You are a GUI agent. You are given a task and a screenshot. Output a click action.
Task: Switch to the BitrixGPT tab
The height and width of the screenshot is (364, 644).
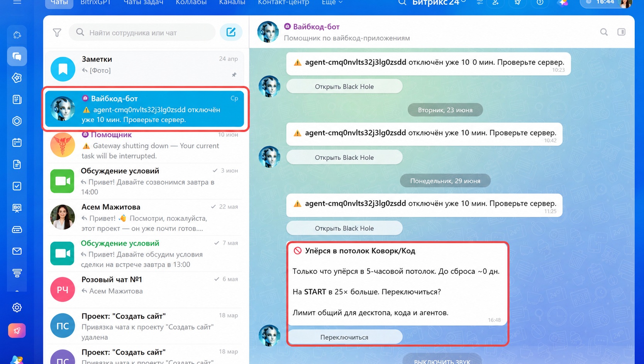pyautogui.click(x=96, y=2)
